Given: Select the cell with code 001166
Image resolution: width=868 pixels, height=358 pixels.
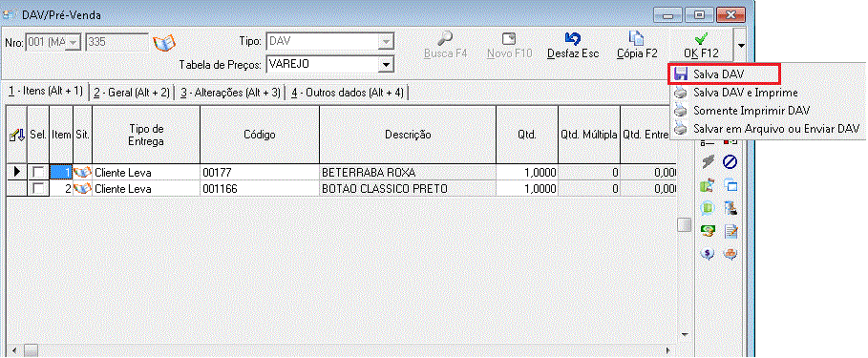Looking at the screenshot, I should click(x=260, y=189).
